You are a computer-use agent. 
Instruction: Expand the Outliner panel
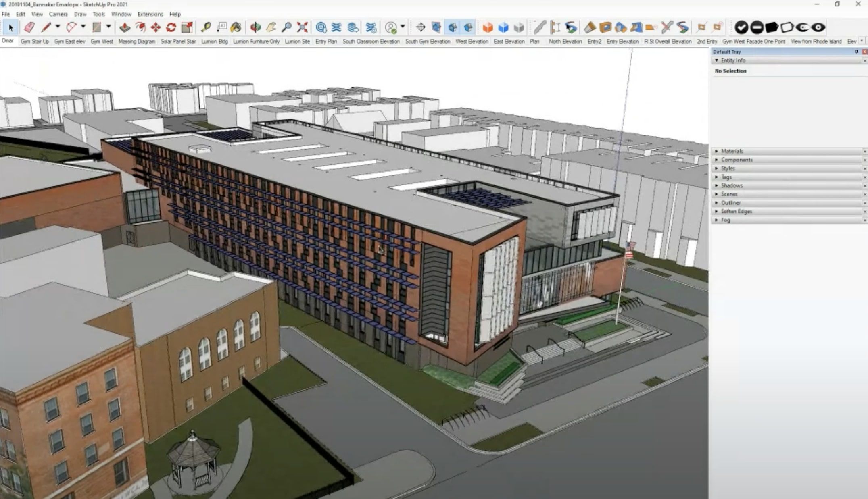point(717,203)
